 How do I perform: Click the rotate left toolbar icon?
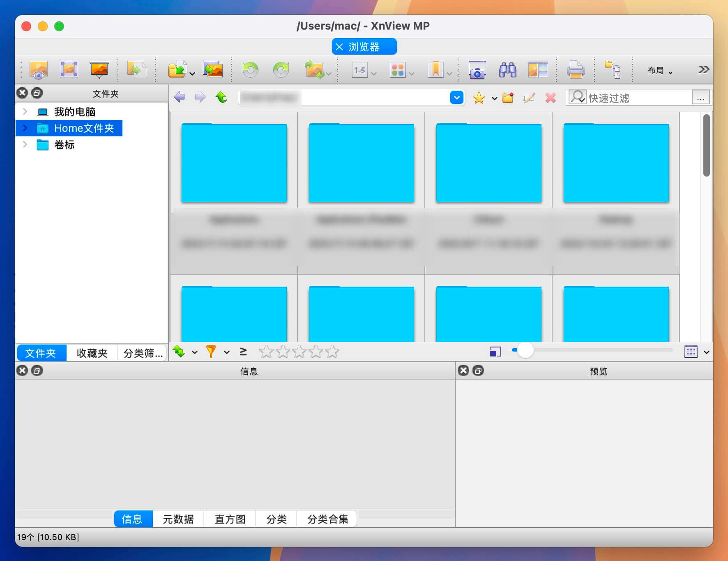(x=251, y=69)
